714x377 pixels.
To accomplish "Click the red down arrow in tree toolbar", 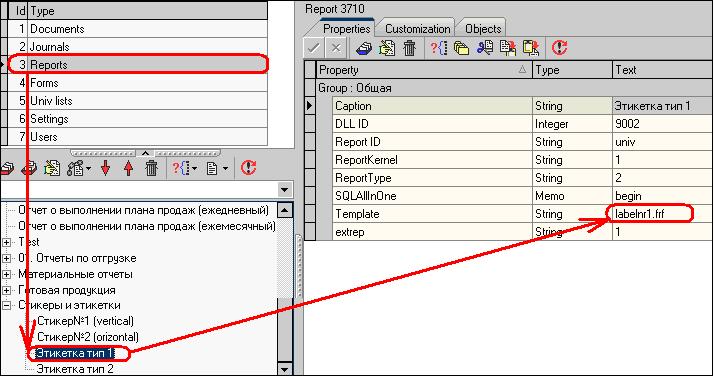I will 106,168.
